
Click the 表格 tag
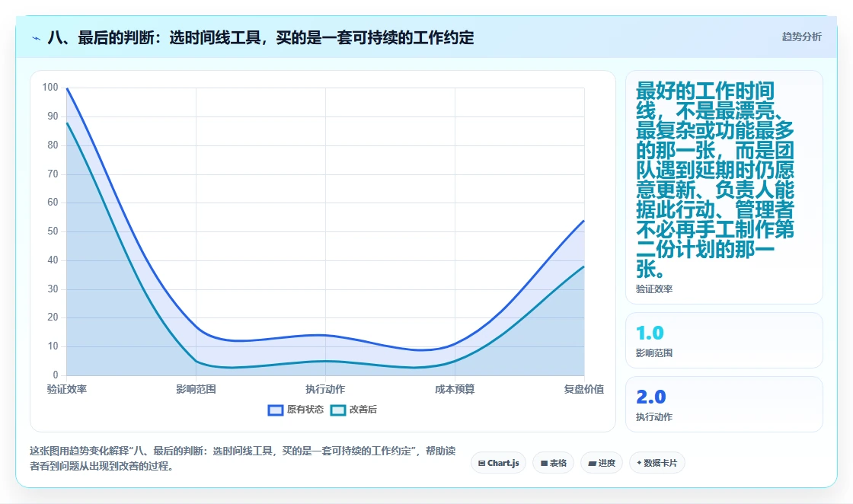click(x=553, y=463)
